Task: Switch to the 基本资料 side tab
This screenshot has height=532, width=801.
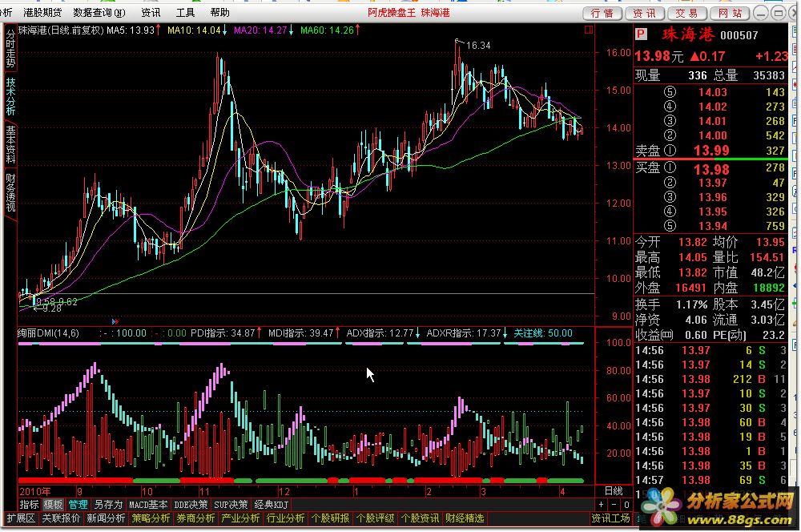Action: [10, 145]
